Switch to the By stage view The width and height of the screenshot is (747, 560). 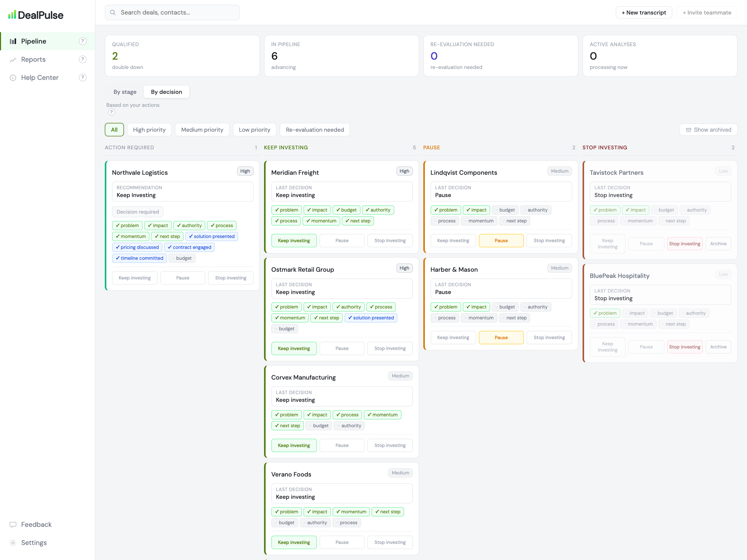[x=125, y=92]
